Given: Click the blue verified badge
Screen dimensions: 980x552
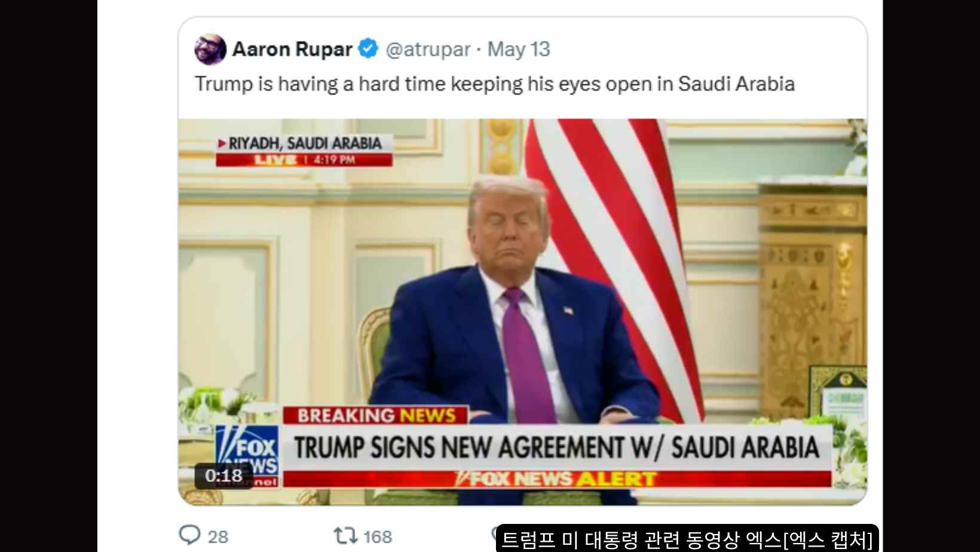Looking at the screenshot, I should coord(368,48).
